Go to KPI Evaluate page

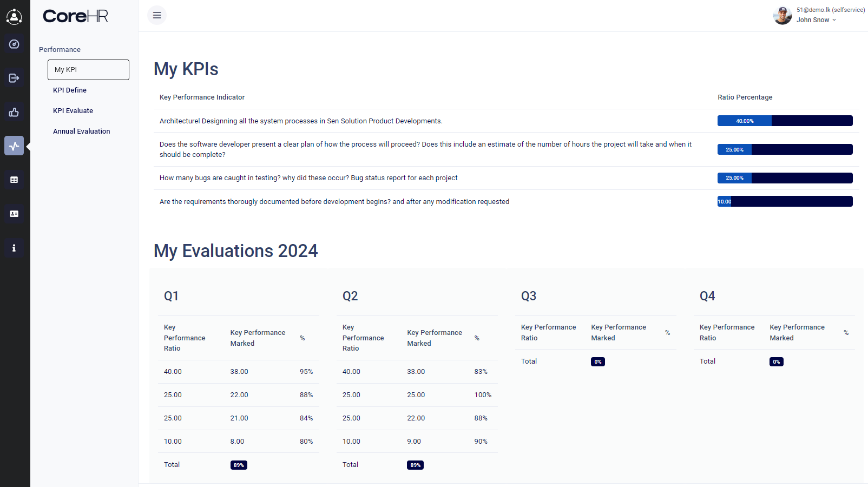pos(73,111)
